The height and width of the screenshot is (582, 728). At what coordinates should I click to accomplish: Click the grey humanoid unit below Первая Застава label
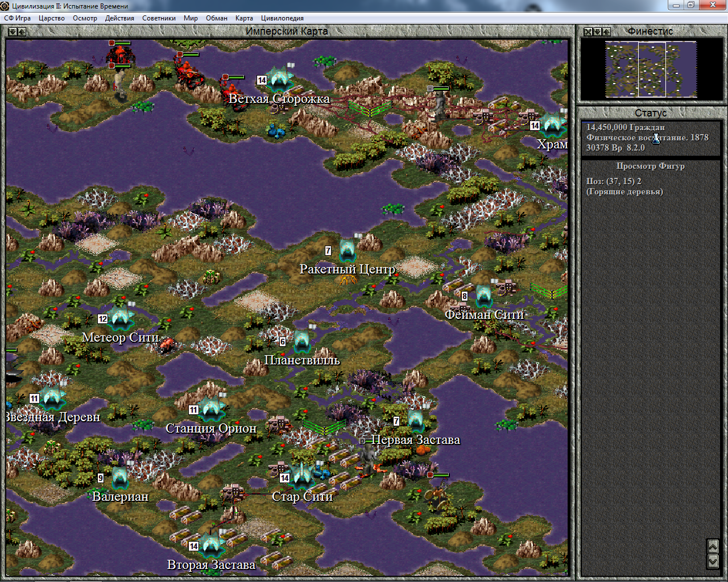coord(370,458)
